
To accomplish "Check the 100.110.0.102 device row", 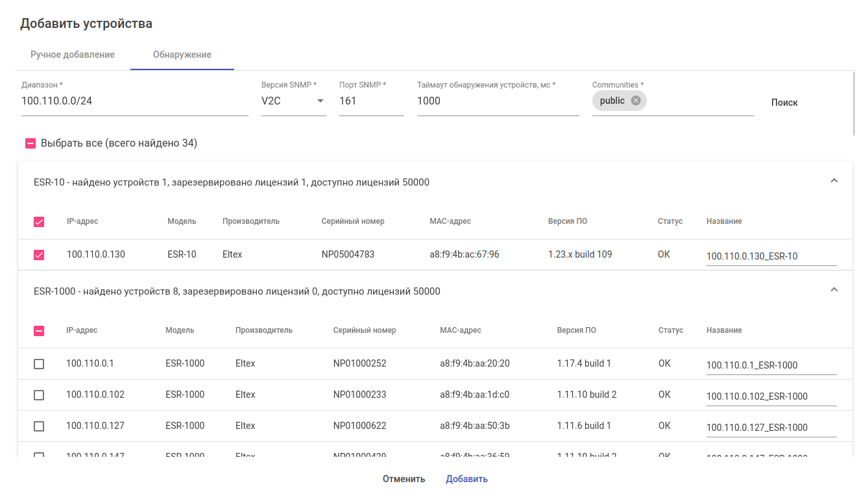I will click(39, 395).
